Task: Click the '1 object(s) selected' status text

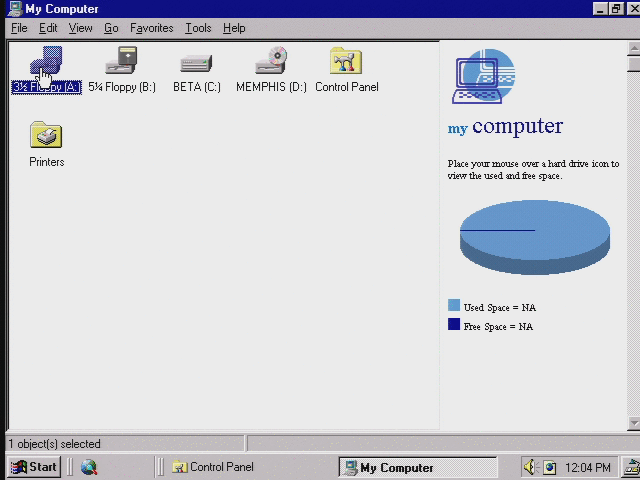Action: click(54, 444)
